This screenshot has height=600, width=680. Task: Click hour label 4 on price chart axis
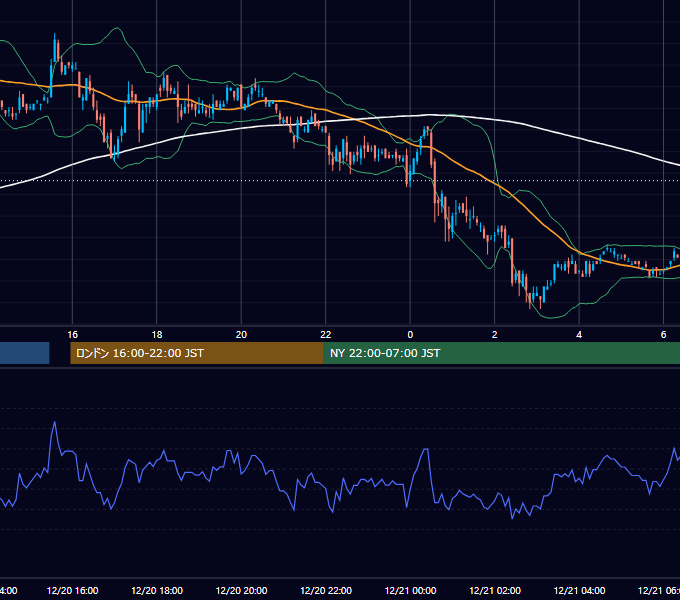coord(579,334)
